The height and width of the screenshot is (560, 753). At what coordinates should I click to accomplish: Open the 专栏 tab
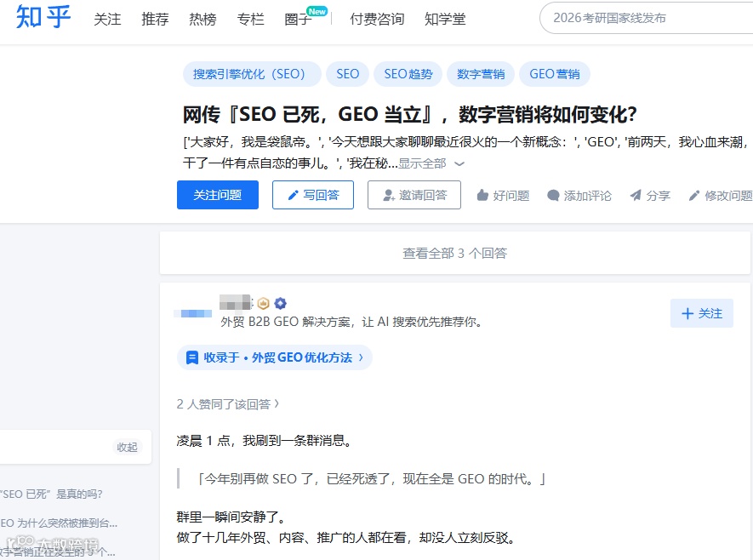click(x=250, y=20)
